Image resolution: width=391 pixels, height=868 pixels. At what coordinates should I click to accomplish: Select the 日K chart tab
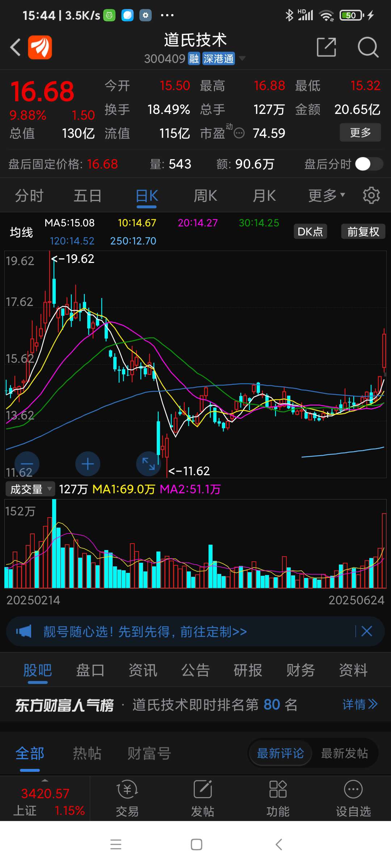point(147,196)
